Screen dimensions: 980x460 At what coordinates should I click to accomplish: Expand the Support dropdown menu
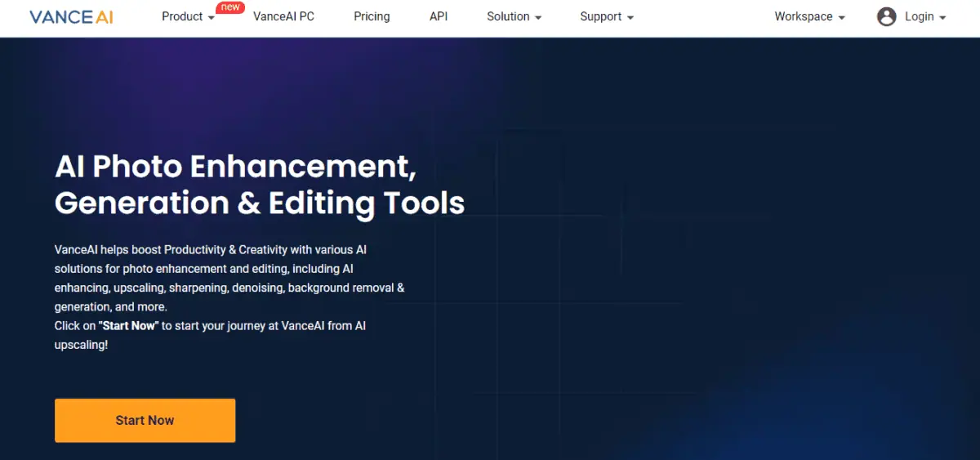pos(607,16)
